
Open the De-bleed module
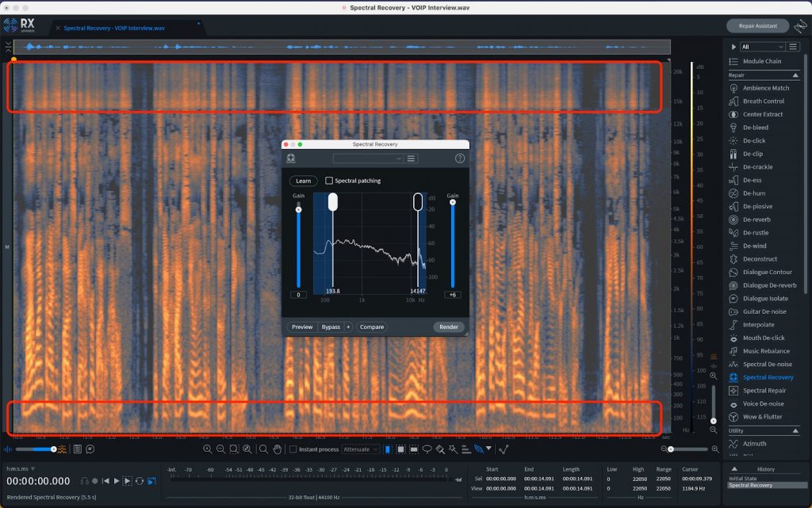749,128
